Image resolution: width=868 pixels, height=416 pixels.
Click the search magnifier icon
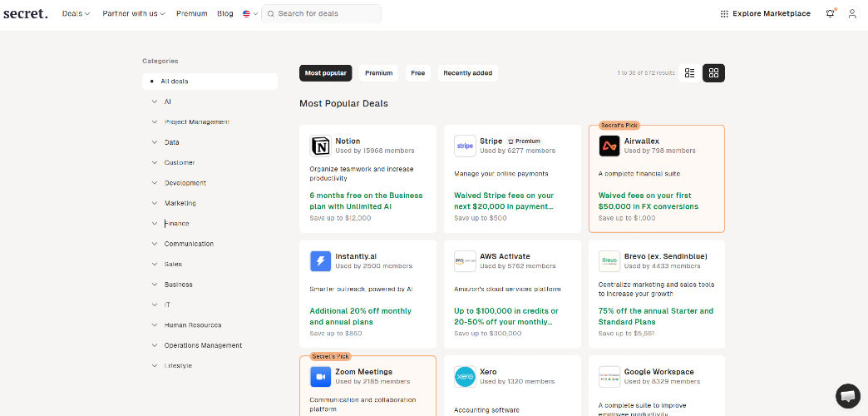271,14
